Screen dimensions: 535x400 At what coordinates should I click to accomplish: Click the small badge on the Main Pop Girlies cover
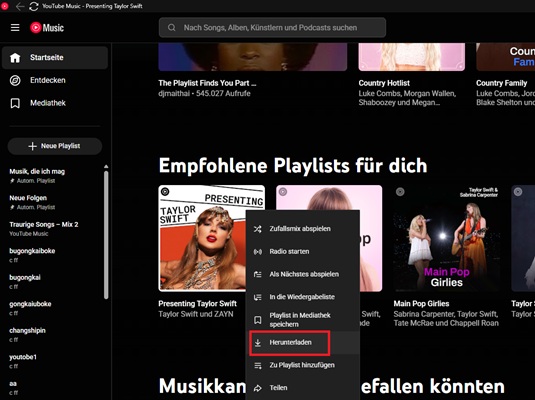[400, 192]
